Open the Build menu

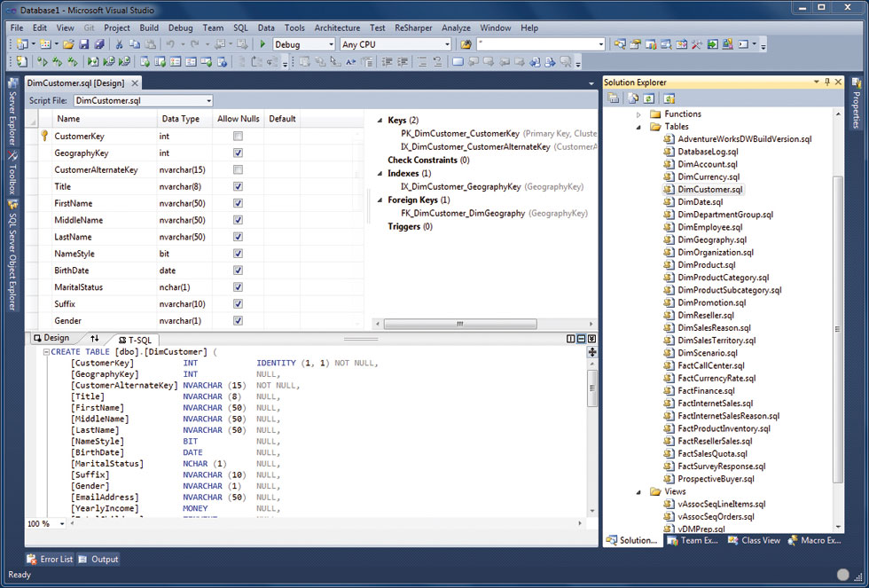coord(149,27)
